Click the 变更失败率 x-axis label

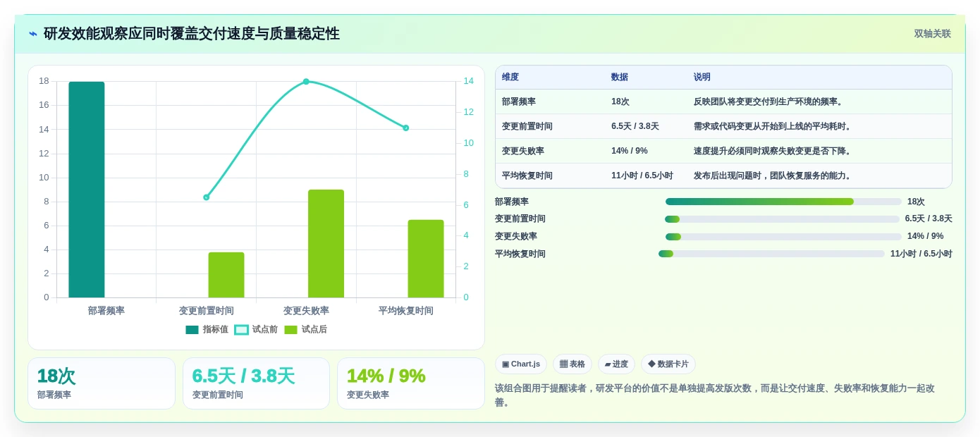tap(306, 311)
